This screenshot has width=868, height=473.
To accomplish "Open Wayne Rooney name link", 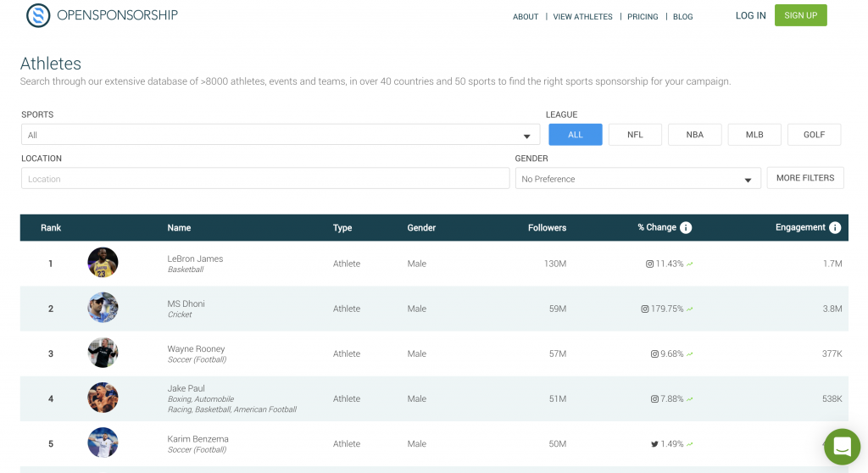I will click(x=196, y=349).
